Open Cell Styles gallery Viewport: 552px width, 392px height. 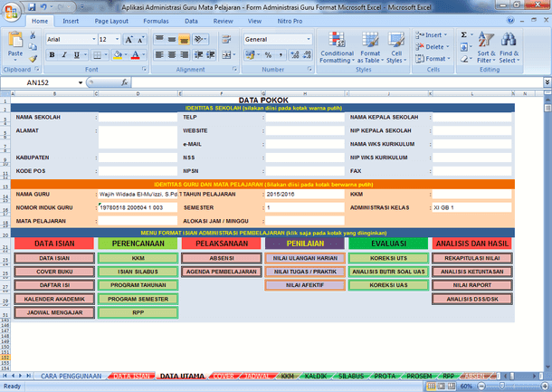pos(396,48)
